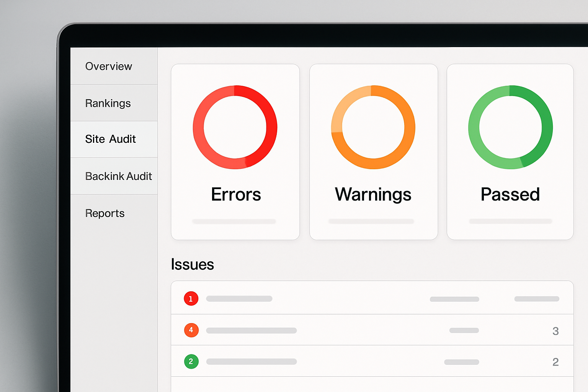The image size is (588, 392).
Task: Select the red issue badge numbered 1
Action: [191, 299]
